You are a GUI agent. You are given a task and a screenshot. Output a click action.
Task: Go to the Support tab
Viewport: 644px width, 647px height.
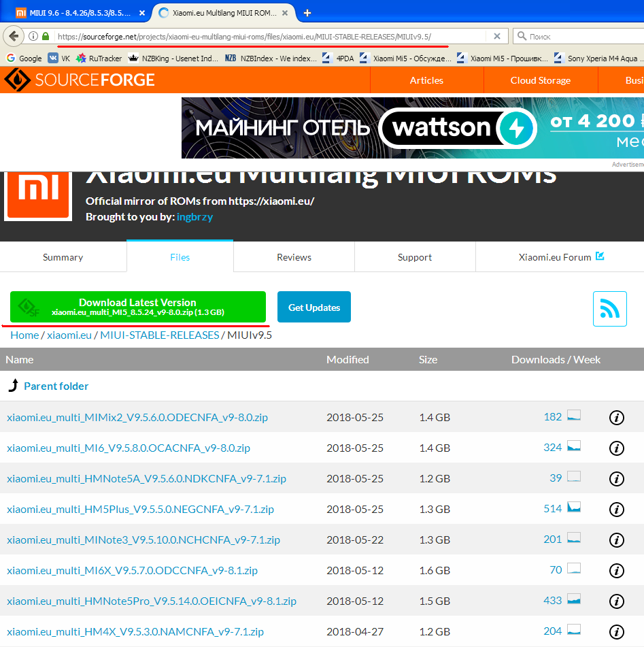(x=415, y=257)
